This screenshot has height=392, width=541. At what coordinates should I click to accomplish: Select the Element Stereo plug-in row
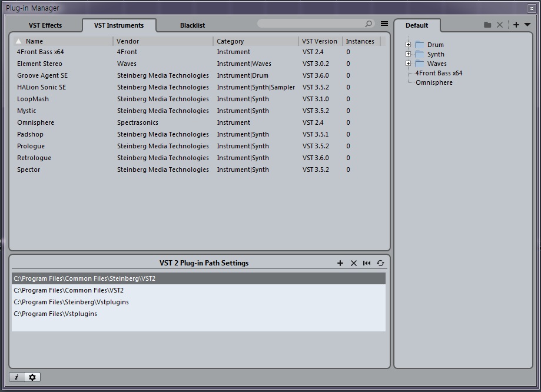pyautogui.click(x=200, y=64)
